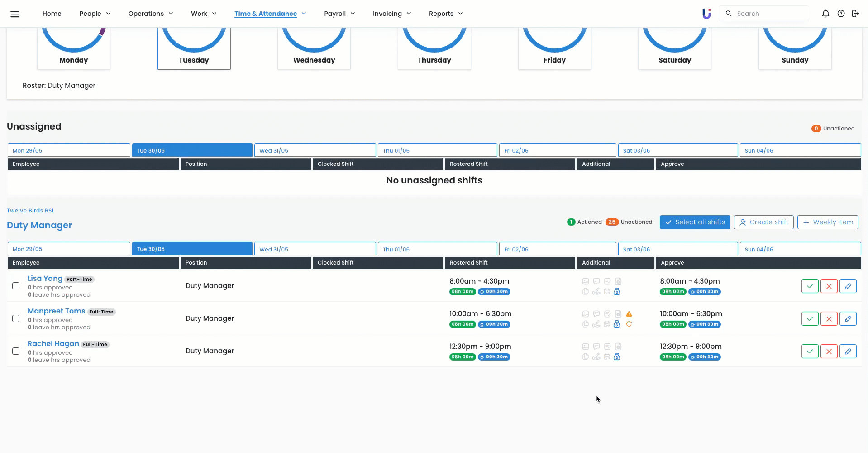868x453 pixels.
Task: Go to the Home menu item
Action: tap(52, 14)
